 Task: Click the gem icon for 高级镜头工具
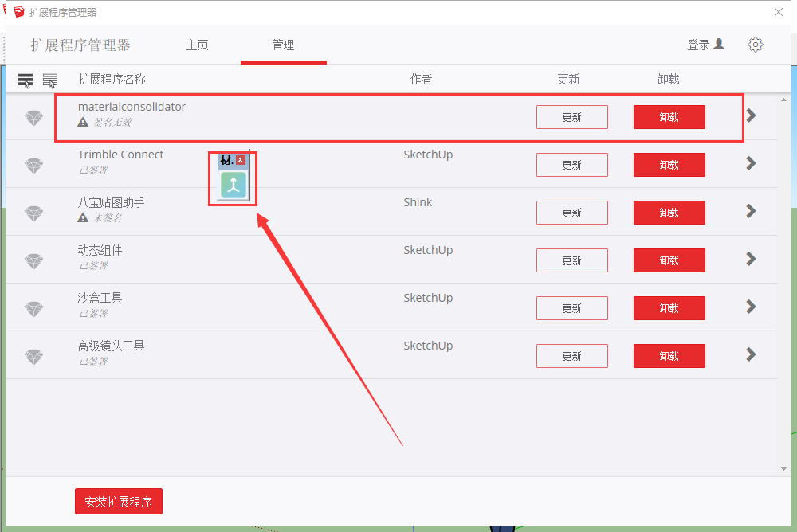34,357
